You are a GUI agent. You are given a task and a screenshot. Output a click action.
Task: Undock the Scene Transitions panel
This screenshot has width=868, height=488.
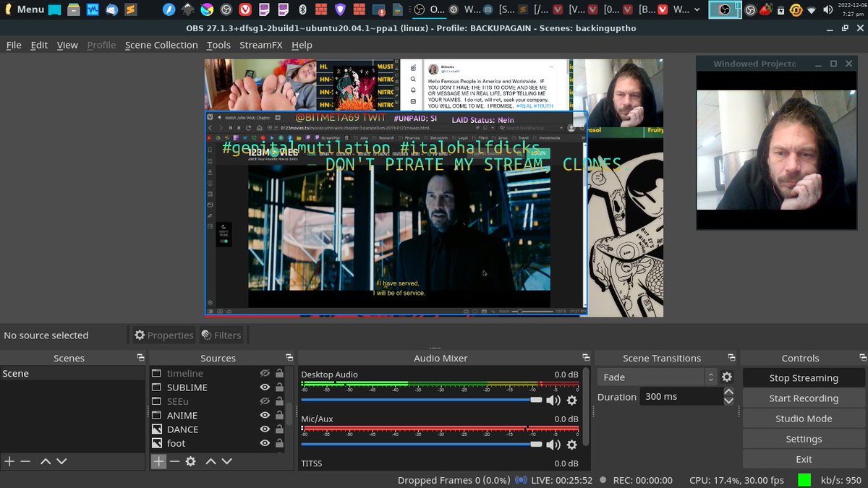732,358
